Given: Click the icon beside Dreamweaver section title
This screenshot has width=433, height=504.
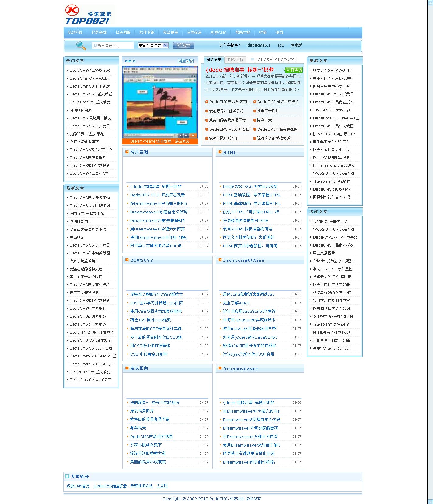Looking at the screenshot, I should pos(220,368).
